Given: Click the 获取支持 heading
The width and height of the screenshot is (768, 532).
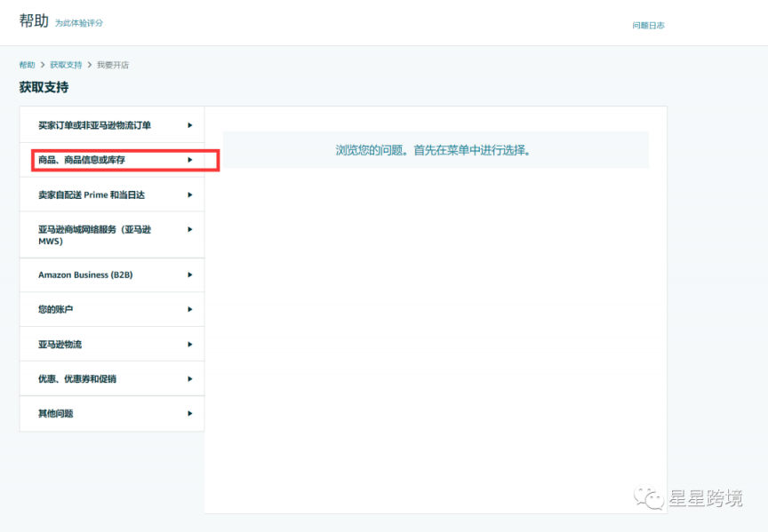Looking at the screenshot, I should click(44, 88).
